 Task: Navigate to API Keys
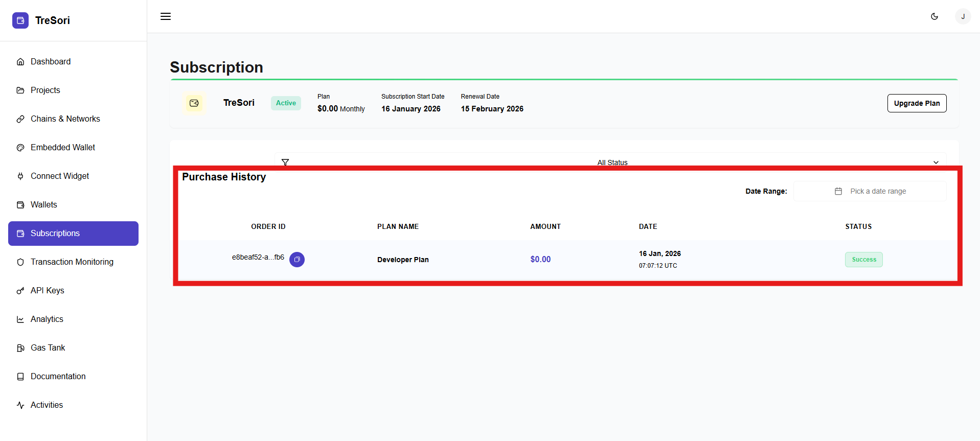[47, 290]
